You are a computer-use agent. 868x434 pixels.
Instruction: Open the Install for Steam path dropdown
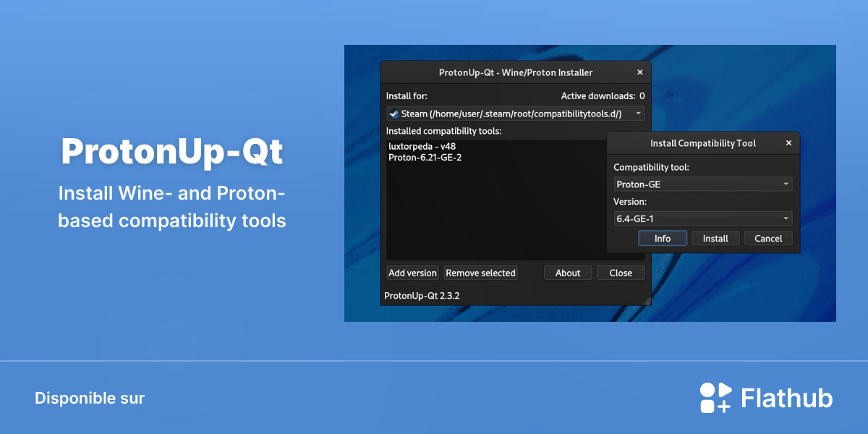[516, 114]
